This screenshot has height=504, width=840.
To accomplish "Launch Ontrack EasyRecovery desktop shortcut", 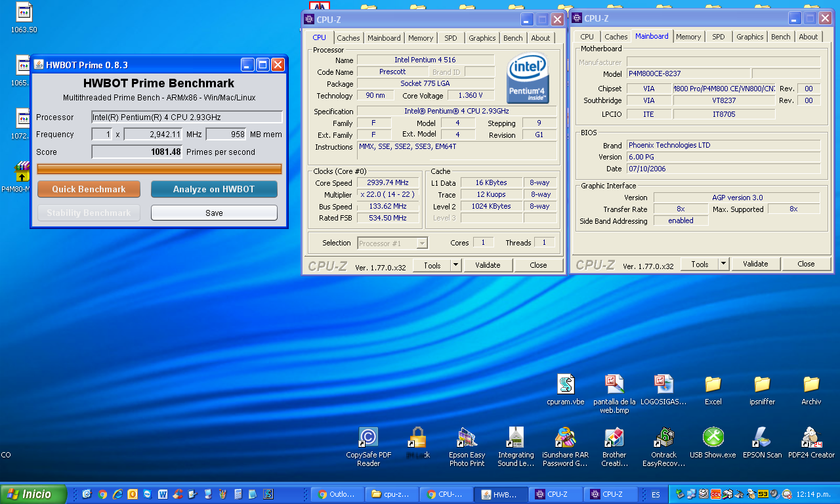I will (663, 447).
